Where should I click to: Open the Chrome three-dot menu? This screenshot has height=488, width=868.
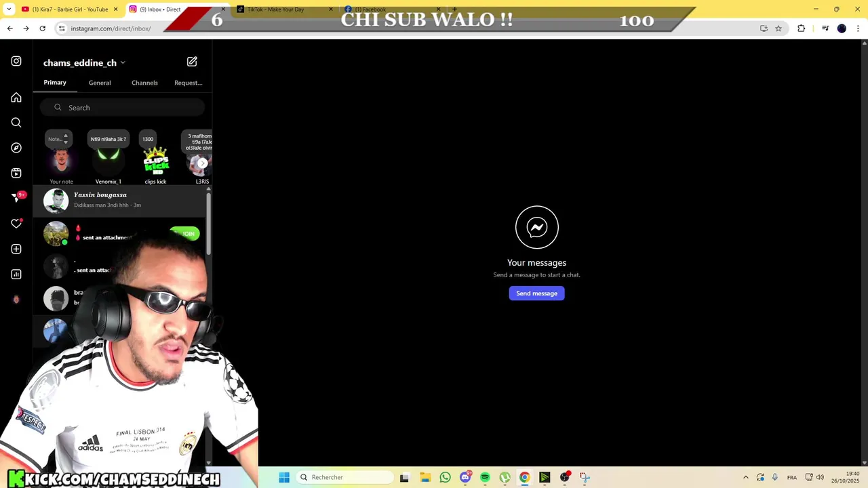tap(857, 28)
